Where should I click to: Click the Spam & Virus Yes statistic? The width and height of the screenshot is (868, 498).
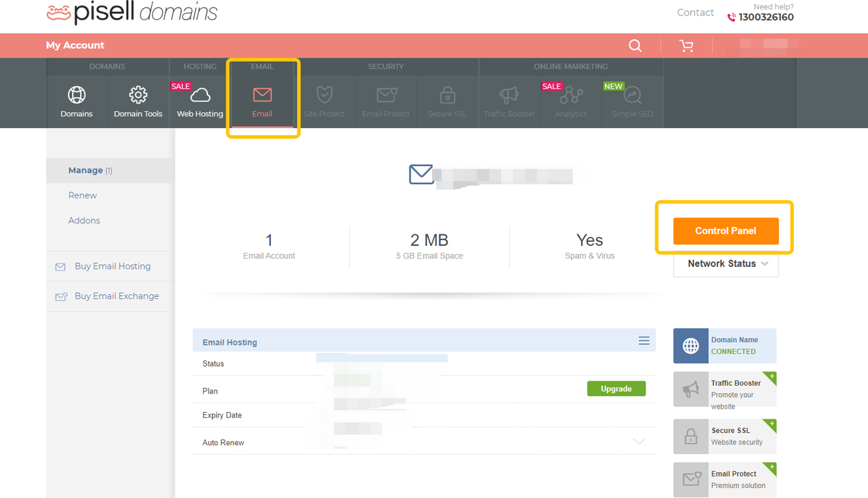pos(589,247)
